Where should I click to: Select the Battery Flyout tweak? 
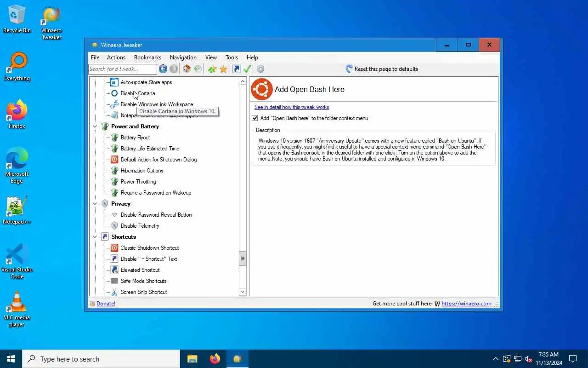coord(135,138)
